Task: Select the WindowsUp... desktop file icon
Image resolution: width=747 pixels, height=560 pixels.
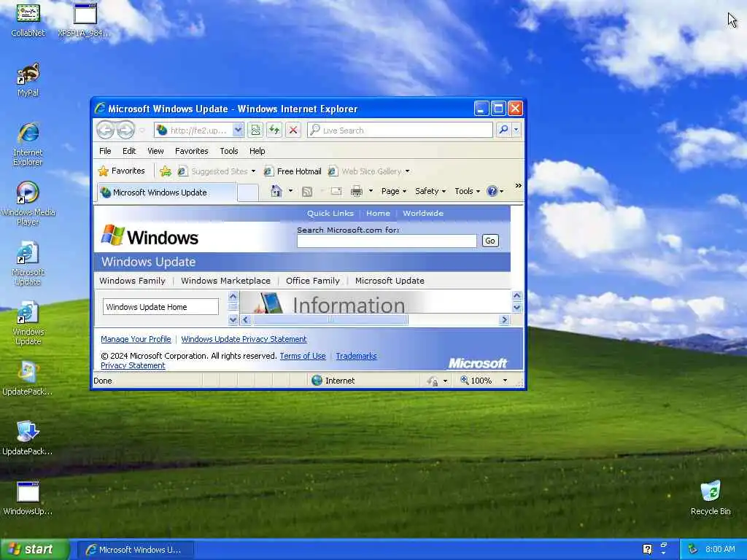Action: pyautogui.click(x=28, y=498)
